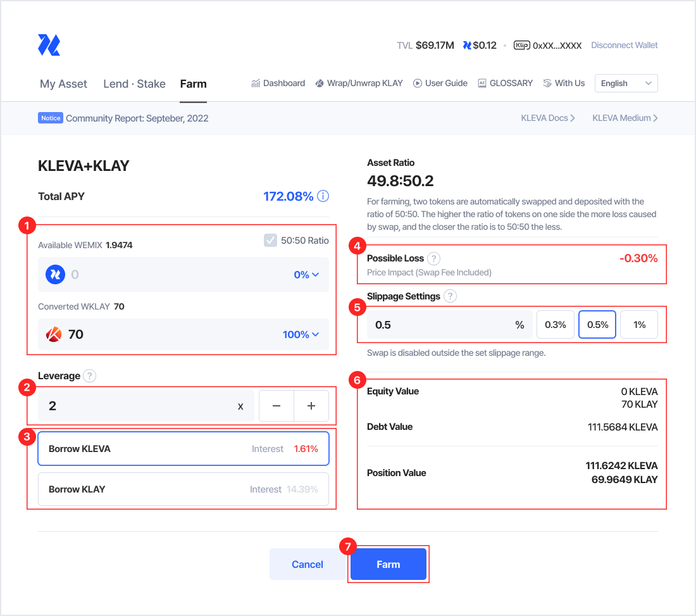Click the KLEVA logo in the header
Image resolution: width=696 pixels, height=616 pixels.
pos(49,45)
